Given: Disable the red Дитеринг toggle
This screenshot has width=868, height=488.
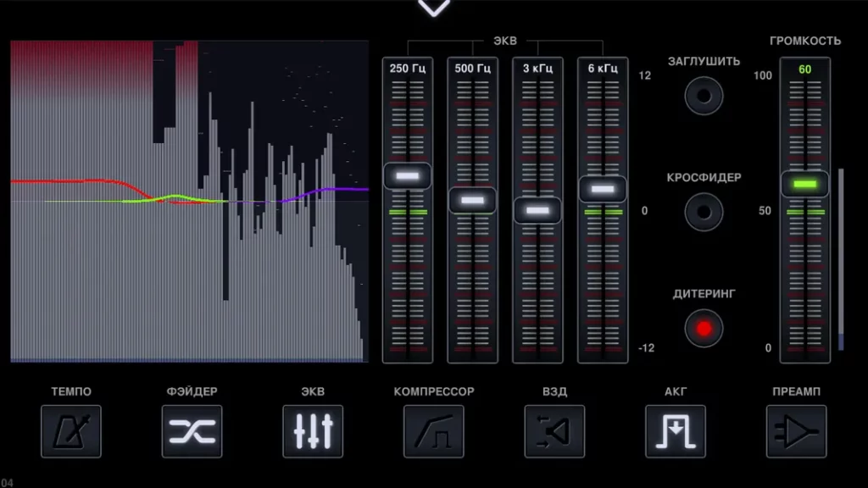Looking at the screenshot, I should (704, 328).
